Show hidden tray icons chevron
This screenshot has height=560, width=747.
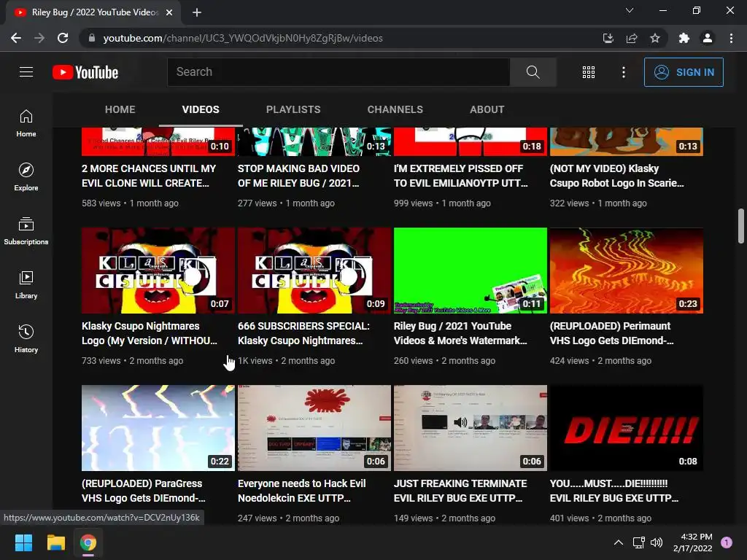(x=619, y=542)
